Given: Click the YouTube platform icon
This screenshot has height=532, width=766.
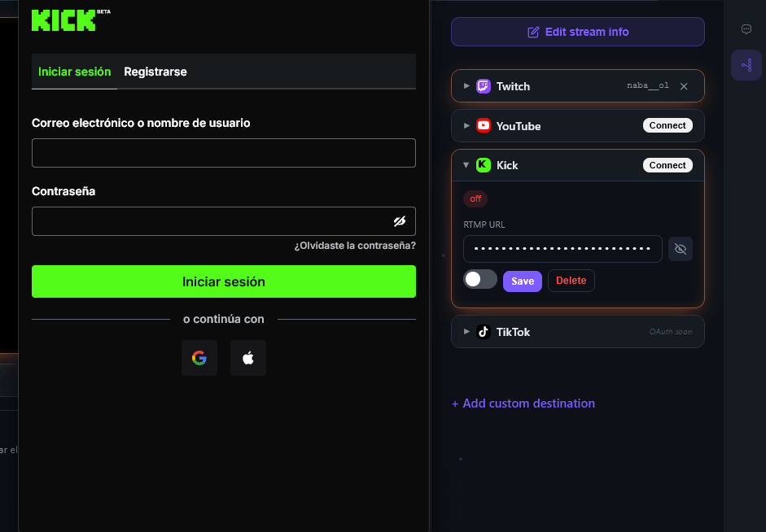Looking at the screenshot, I should point(484,126).
